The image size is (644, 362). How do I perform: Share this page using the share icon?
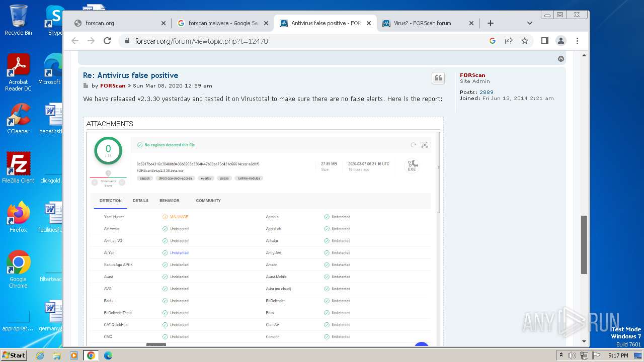tap(509, 41)
